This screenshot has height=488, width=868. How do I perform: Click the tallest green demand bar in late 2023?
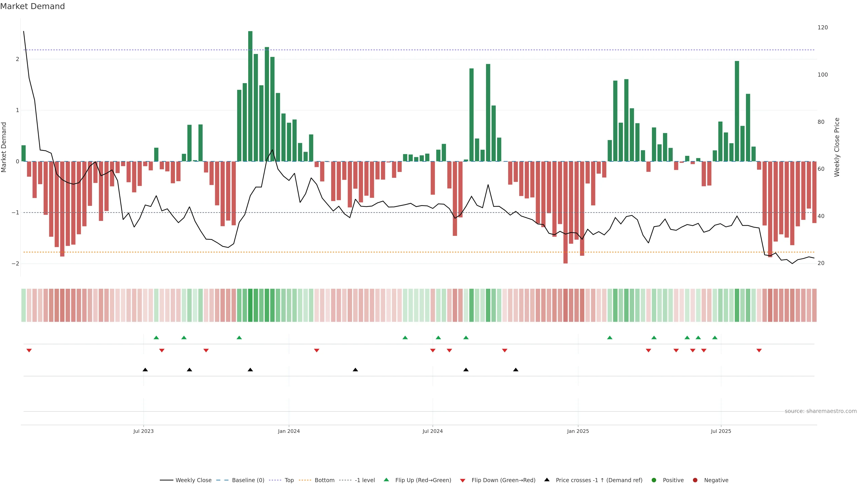coord(250,96)
